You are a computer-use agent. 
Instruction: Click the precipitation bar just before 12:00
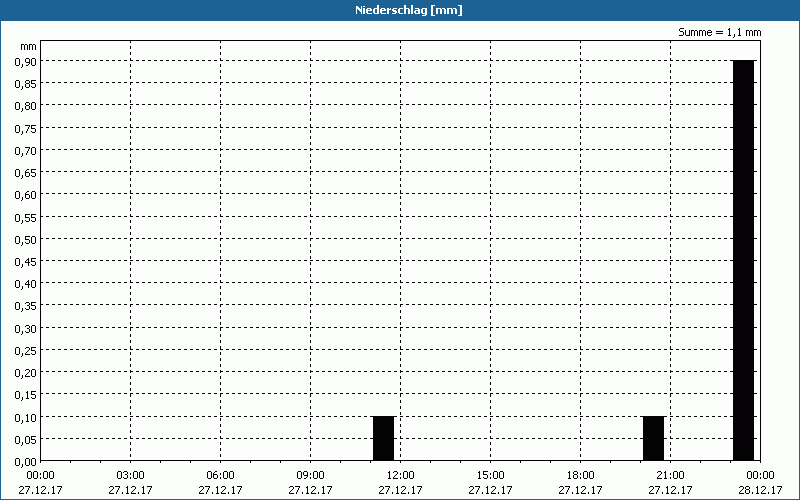point(384,438)
